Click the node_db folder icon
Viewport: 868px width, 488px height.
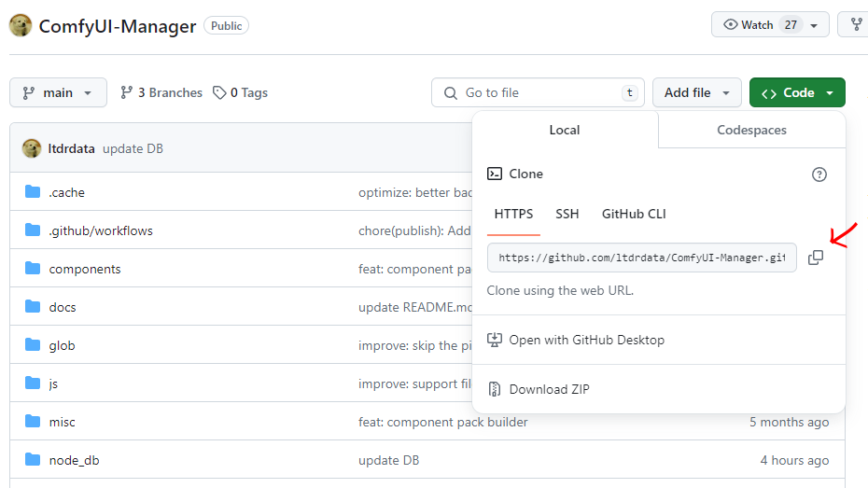(33, 459)
